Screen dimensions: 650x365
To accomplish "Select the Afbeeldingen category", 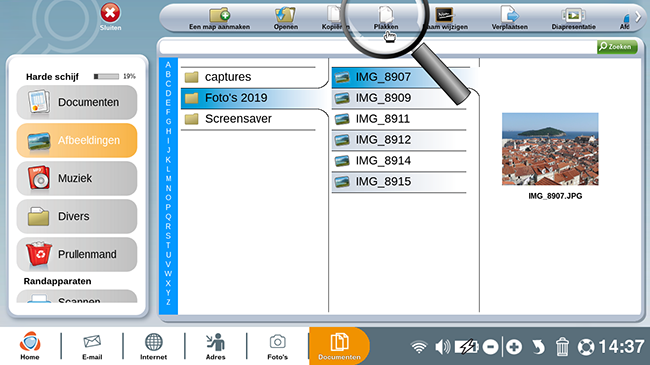I will (x=77, y=141).
